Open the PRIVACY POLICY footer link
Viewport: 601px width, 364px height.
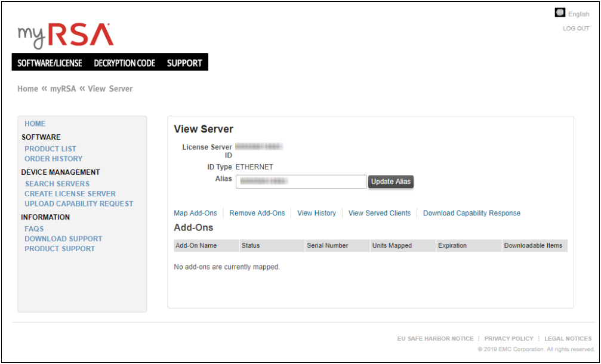click(x=508, y=338)
